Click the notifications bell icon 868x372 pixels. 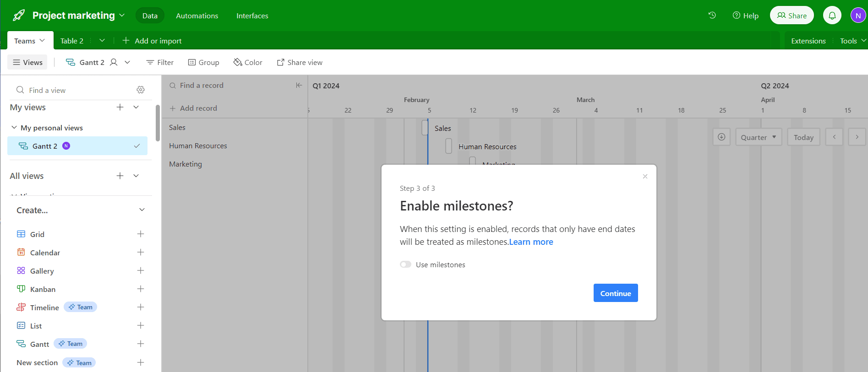(x=832, y=16)
